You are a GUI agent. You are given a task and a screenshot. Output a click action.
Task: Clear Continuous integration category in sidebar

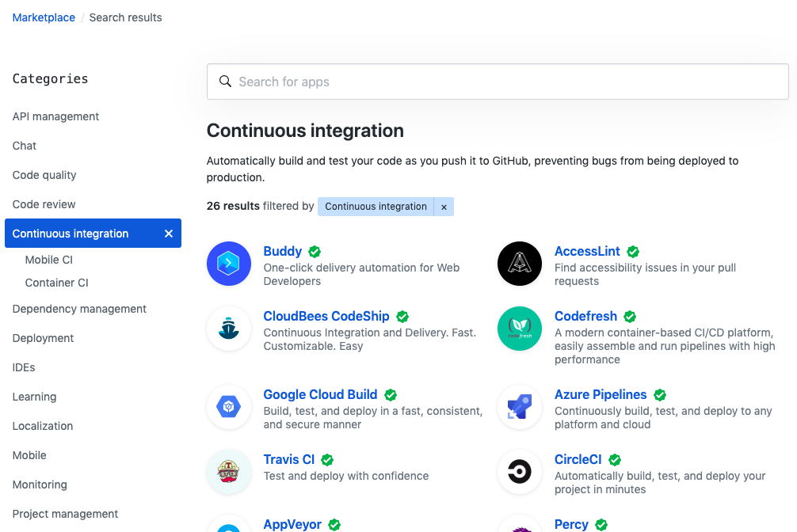169,234
